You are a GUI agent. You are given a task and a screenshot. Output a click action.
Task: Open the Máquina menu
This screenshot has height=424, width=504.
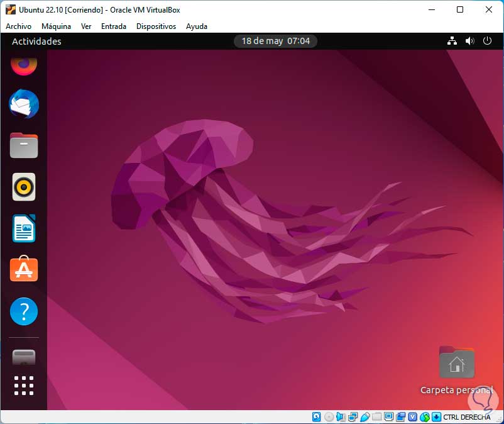point(57,26)
